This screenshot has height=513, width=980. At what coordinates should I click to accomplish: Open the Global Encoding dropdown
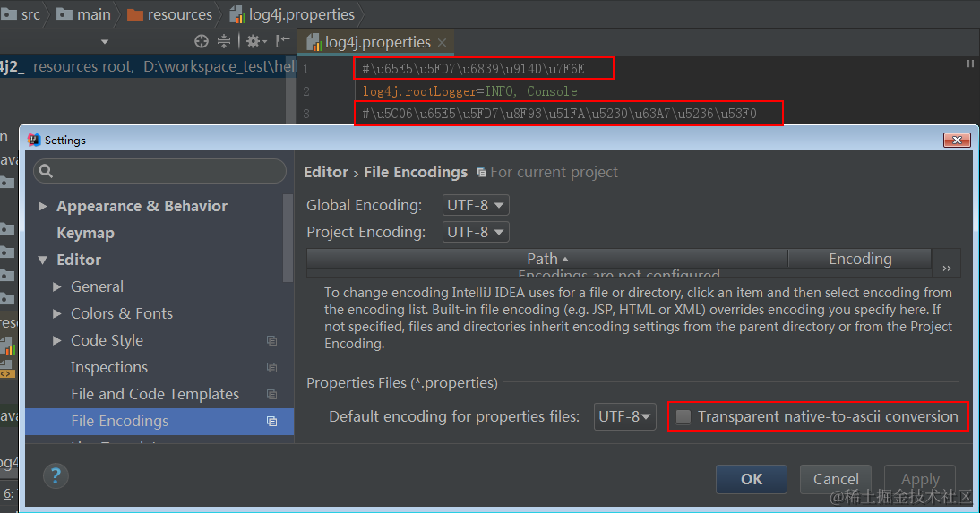(x=476, y=205)
